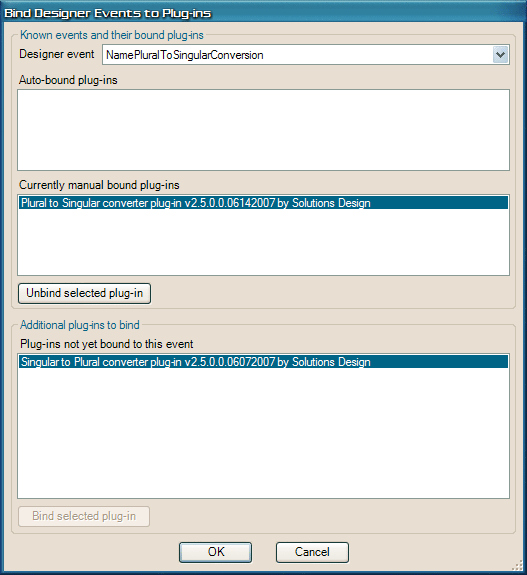Click the resize grip in the dialog corner
The width and height of the screenshot is (527, 575).
[x=517, y=565]
